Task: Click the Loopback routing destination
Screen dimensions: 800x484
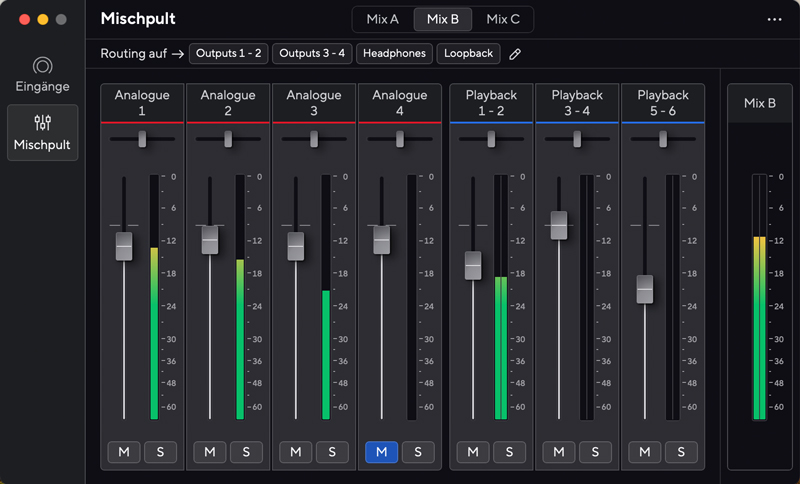Action: tap(469, 54)
